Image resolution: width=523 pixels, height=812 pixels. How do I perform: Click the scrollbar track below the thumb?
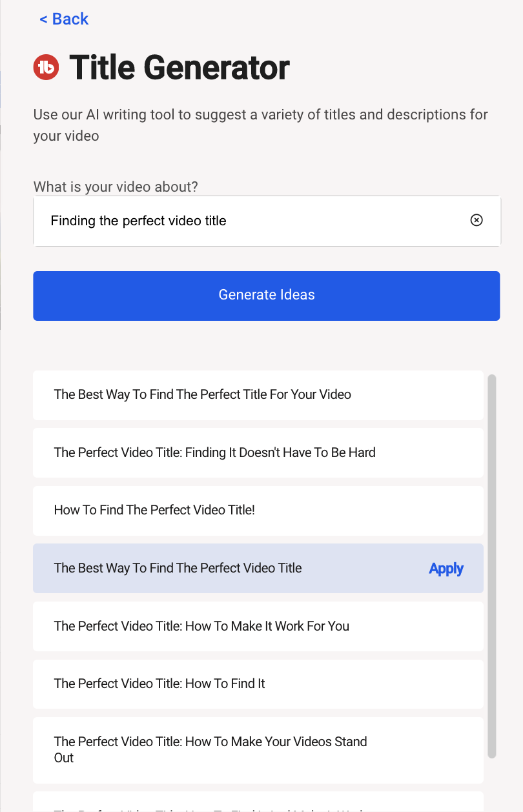pyautogui.click(x=492, y=784)
